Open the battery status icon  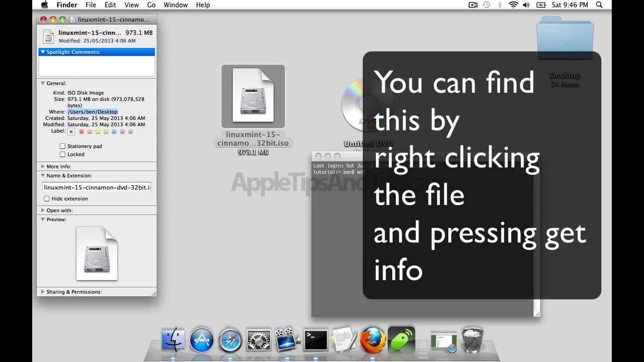(541, 5)
